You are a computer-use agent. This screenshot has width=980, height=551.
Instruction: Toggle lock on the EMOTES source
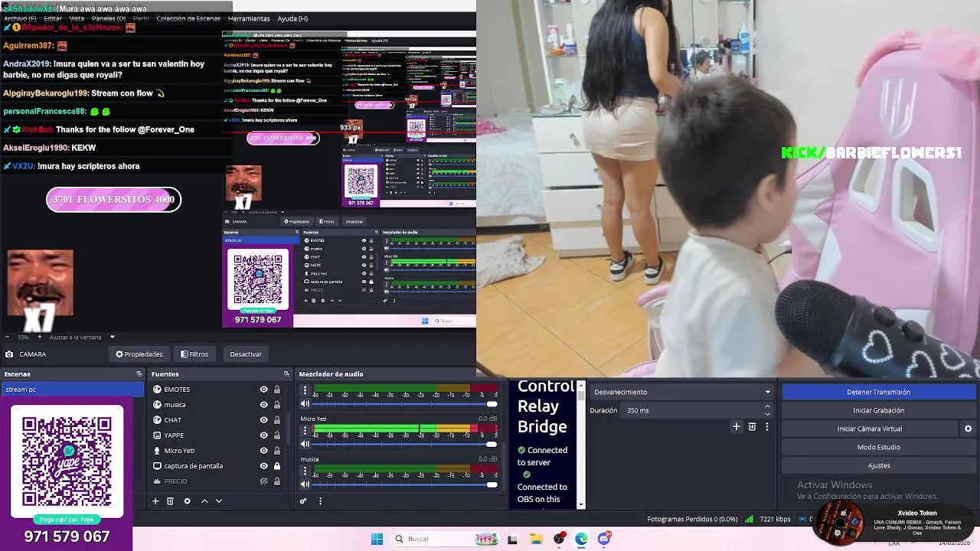tap(276, 390)
